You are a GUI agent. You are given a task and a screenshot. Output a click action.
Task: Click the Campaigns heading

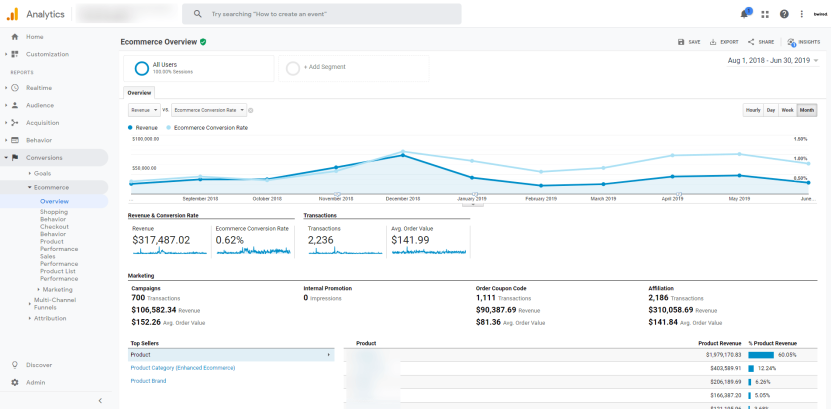[x=146, y=288]
